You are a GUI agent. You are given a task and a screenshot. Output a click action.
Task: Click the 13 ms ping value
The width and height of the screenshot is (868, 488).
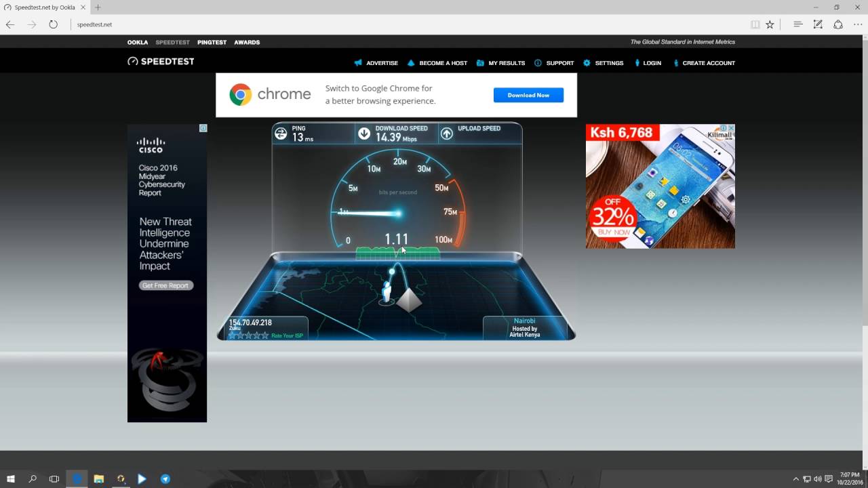pyautogui.click(x=302, y=138)
